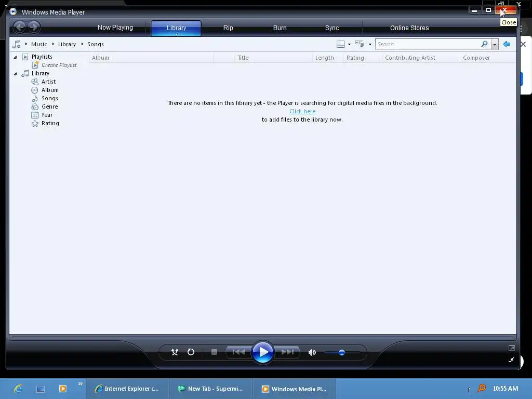Click the Stop button
This screenshot has height=399, width=532.
click(x=214, y=352)
